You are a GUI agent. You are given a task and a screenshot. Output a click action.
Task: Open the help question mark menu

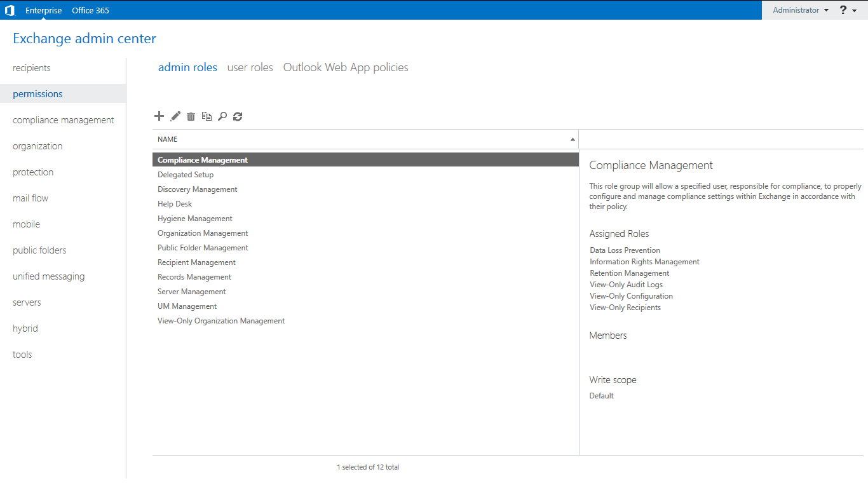[x=848, y=10]
